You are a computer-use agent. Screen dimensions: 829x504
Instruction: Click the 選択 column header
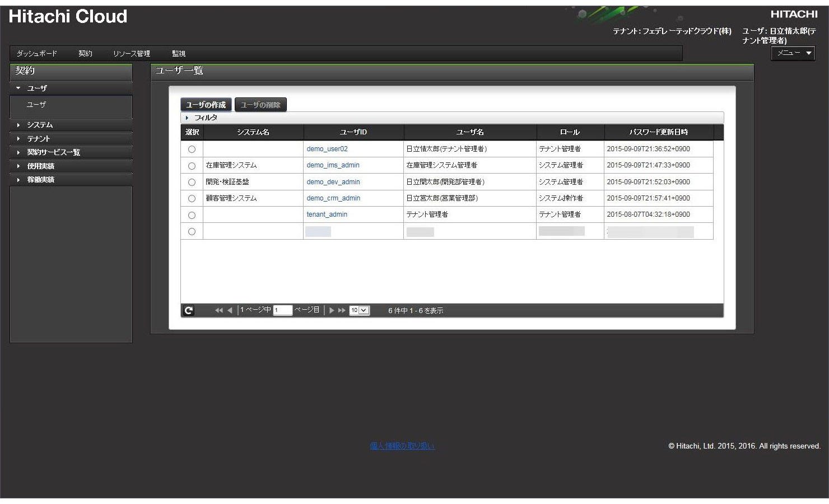(x=192, y=132)
